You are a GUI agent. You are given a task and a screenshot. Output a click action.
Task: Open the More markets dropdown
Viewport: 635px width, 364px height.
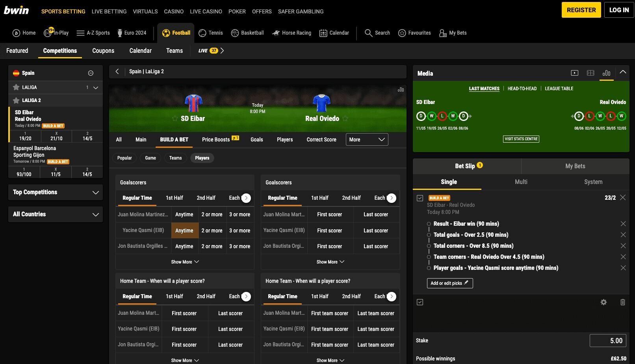click(367, 139)
